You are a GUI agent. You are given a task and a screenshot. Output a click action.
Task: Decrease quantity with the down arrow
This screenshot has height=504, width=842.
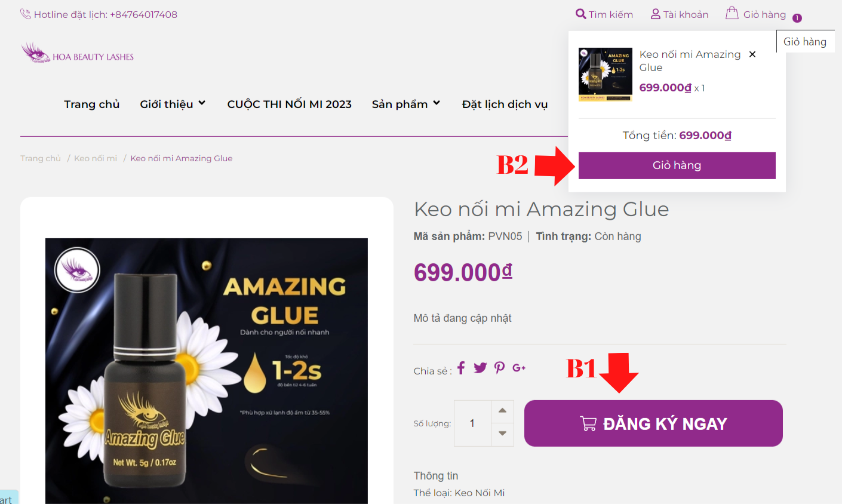tap(502, 434)
